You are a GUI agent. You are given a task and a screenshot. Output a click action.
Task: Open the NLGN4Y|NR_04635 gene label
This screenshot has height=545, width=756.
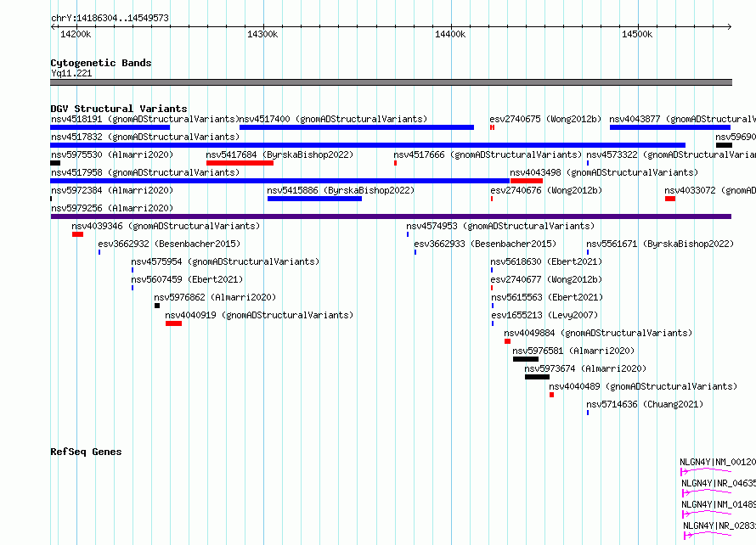click(719, 483)
